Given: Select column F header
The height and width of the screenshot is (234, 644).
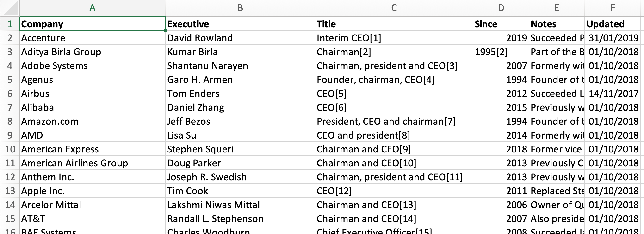Looking at the screenshot, I should 613,8.
